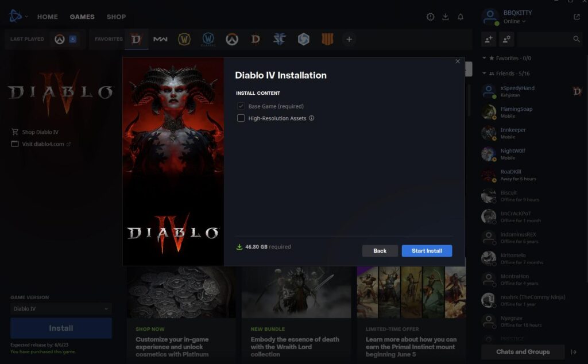588x364 pixels.
Task: Open Chats and Groups button
Action: (523, 352)
